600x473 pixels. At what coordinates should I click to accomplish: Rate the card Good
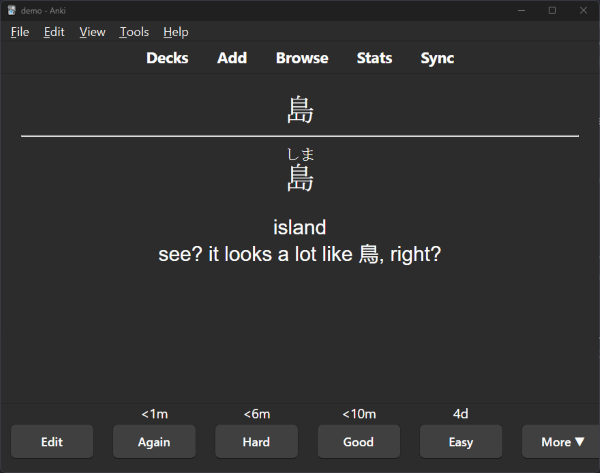[x=359, y=442]
